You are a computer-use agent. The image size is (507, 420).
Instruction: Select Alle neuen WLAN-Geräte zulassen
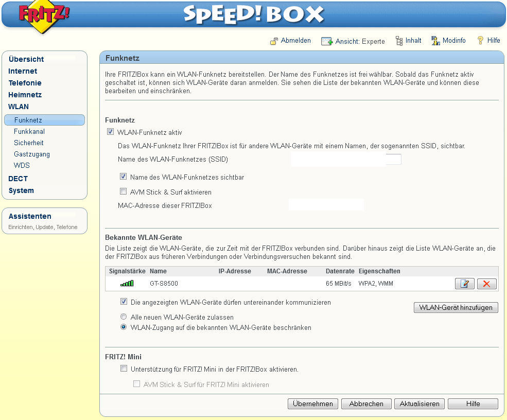124,317
